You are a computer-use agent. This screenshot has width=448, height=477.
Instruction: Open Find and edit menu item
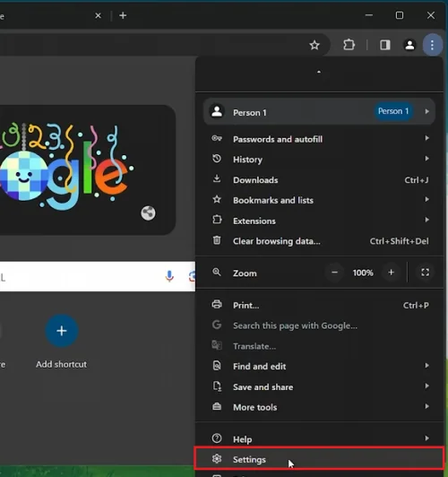click(319, 366)
